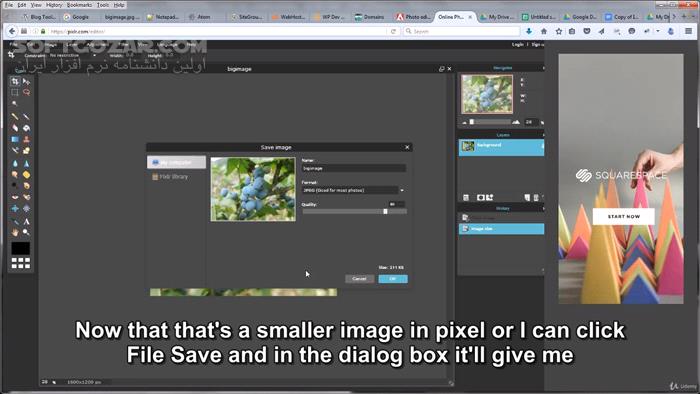700x394 pixels.
Task: Click the new layer icon in Layers panel
Action: pos(527,197)
